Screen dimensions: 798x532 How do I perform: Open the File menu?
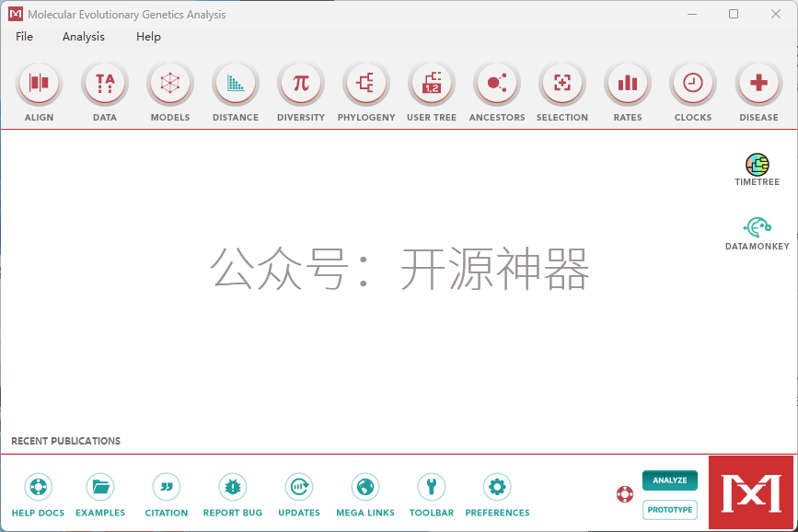[x=25, y=37]
